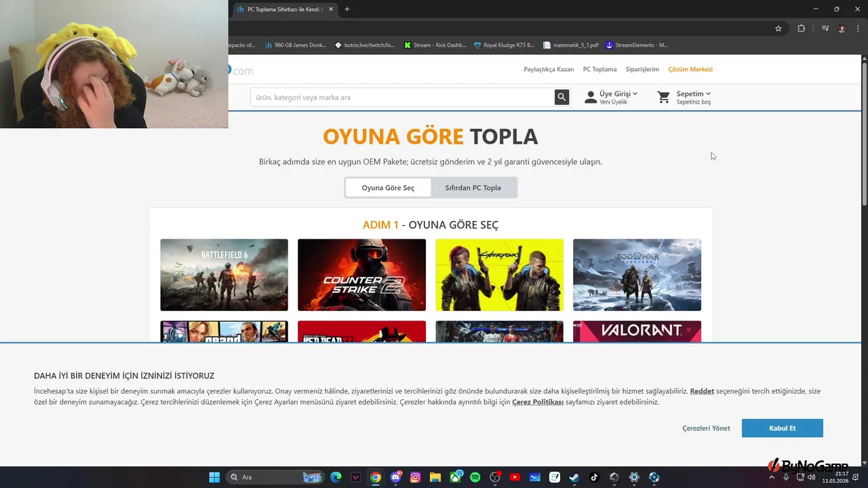Viewport: 868px width, 488px height.
Task: Open a new browser tab
Action: (x=347, y=9)
